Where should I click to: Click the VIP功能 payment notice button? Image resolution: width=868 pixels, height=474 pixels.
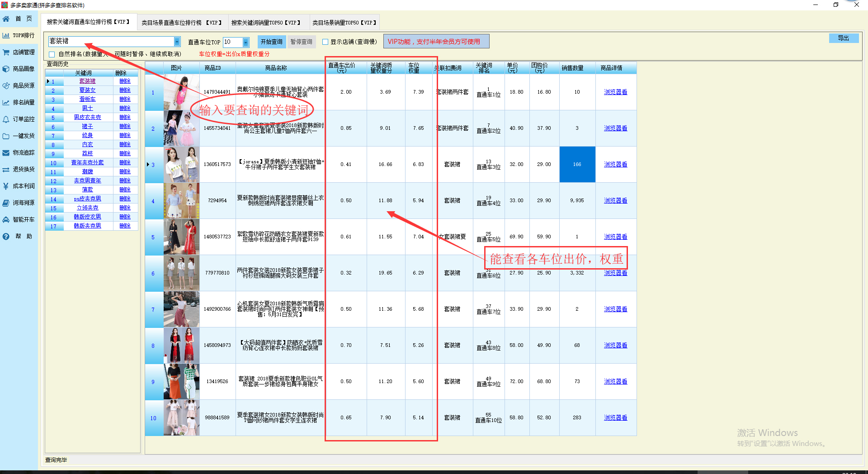click(x=436, y=41)
